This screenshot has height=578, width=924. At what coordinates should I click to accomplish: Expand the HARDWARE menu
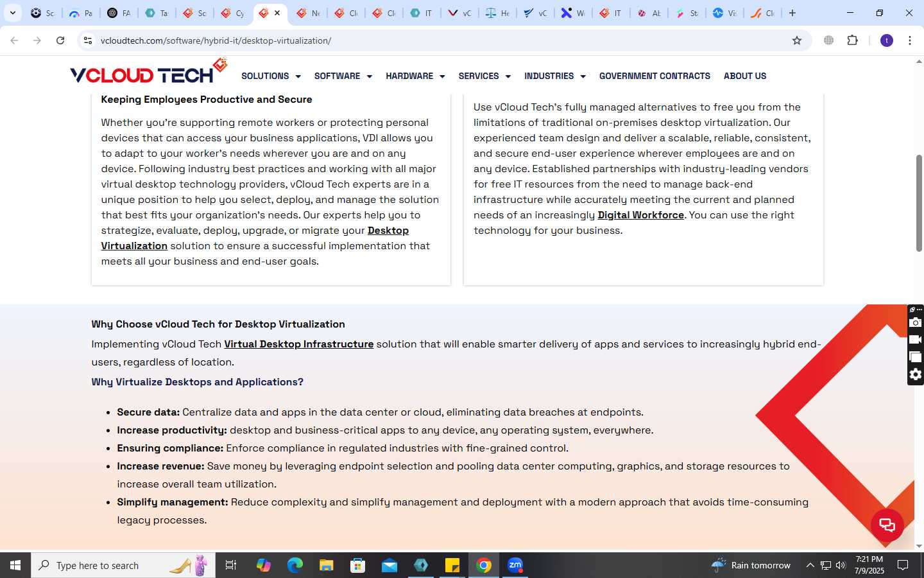click(x=415, y=76)
